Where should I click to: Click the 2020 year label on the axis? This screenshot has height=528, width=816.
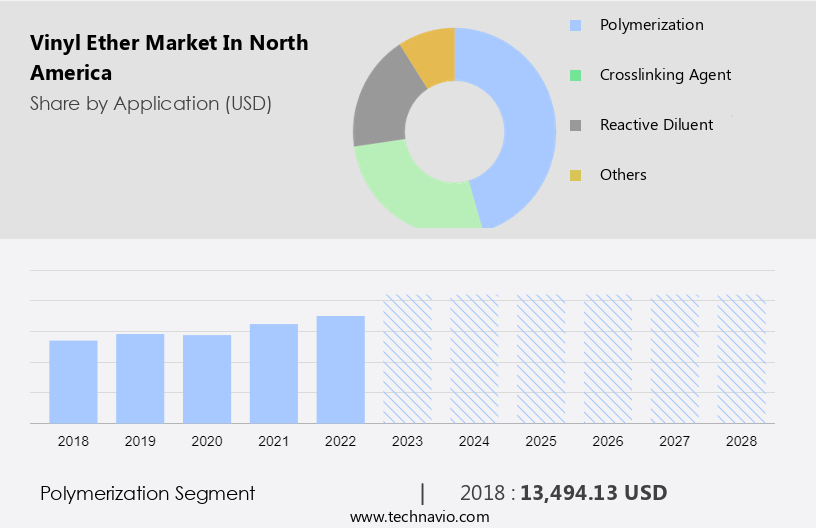coord(207,441)
